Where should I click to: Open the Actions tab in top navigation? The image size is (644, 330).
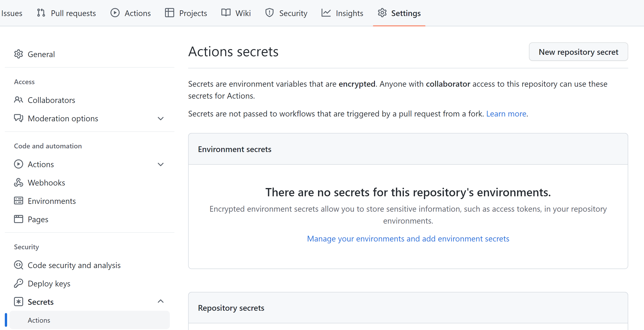pos(130,13)
